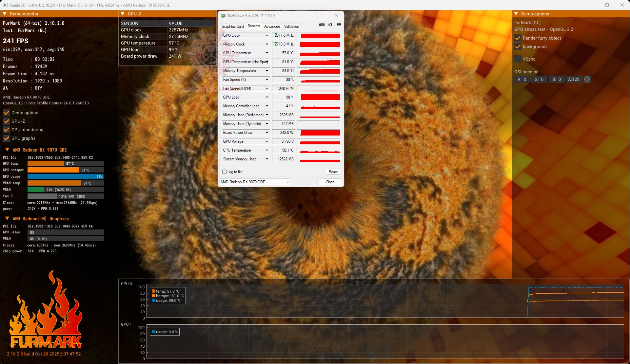This screenshot has height=364, width=630.
Task: Collapse the GPU-Z sensor overlay panel
Action: coord(123,14)
